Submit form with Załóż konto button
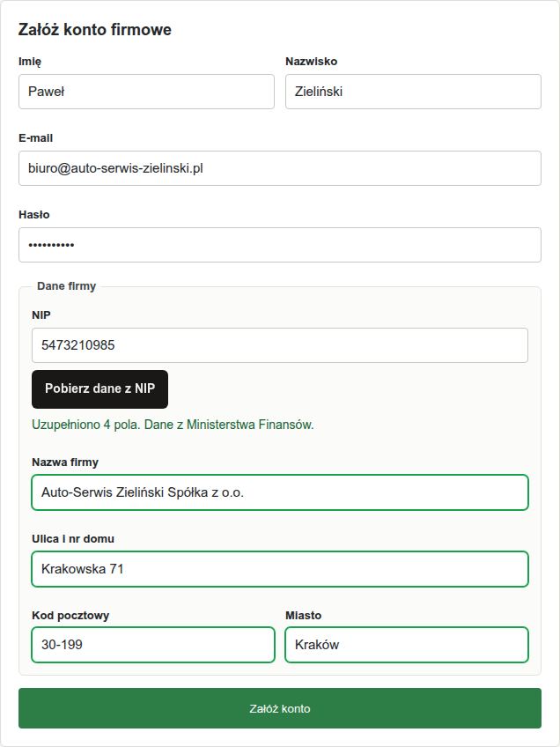Screen dimensions: 560x747 (280, 708)
